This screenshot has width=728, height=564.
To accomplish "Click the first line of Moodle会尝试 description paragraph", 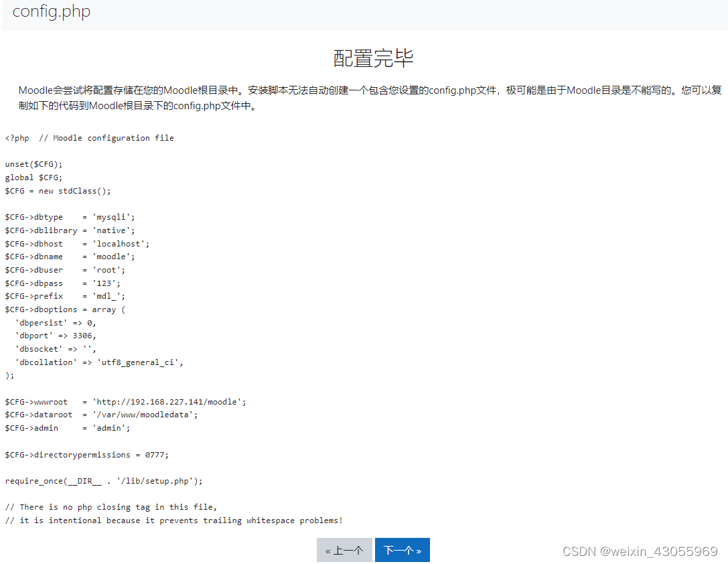I will coord(370,90).
